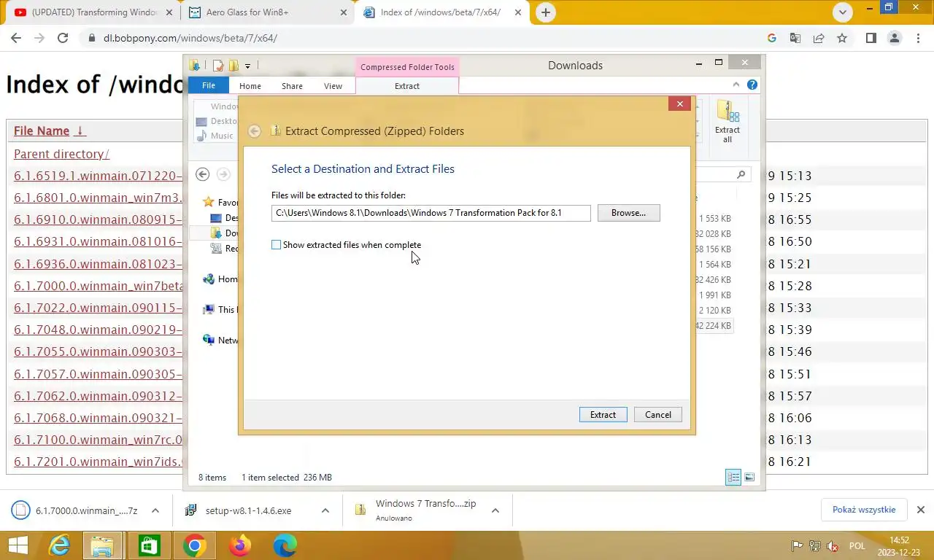Open Aero Glass for Win8+ tab
Screen dimensions: 934x560
(266, 12)
